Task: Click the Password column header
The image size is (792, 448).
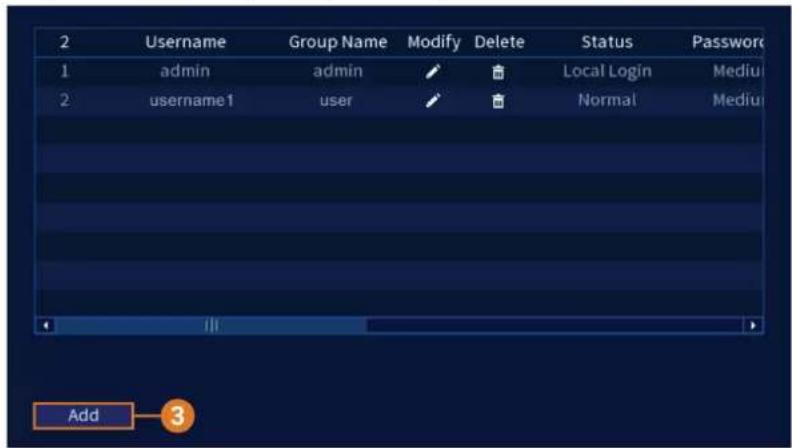Action: tap(727, 42)
